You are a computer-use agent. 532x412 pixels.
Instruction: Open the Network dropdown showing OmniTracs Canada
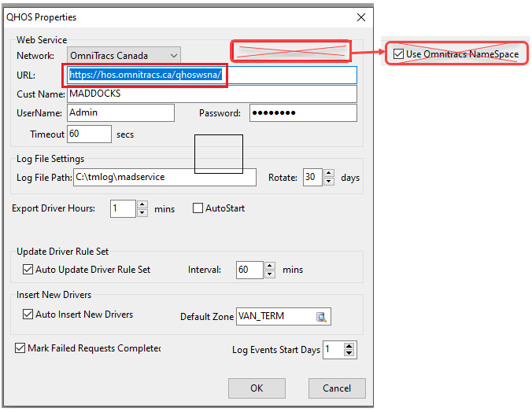tap(124, 56)
